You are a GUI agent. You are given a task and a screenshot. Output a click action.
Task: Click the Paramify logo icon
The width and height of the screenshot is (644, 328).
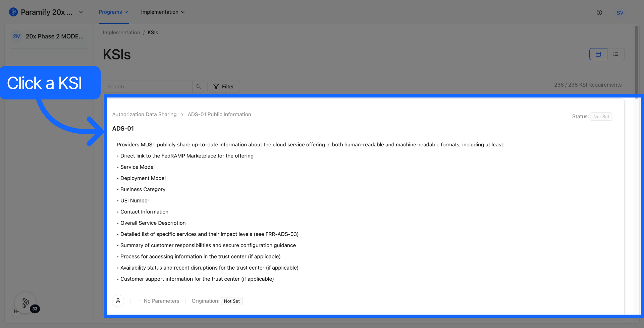(x=13, y=12)
